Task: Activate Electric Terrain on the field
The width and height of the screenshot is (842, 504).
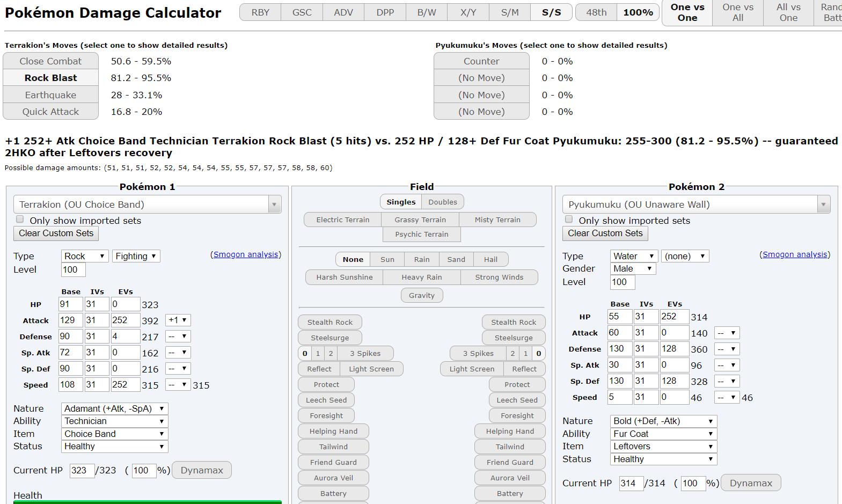Action: point(342,220)
